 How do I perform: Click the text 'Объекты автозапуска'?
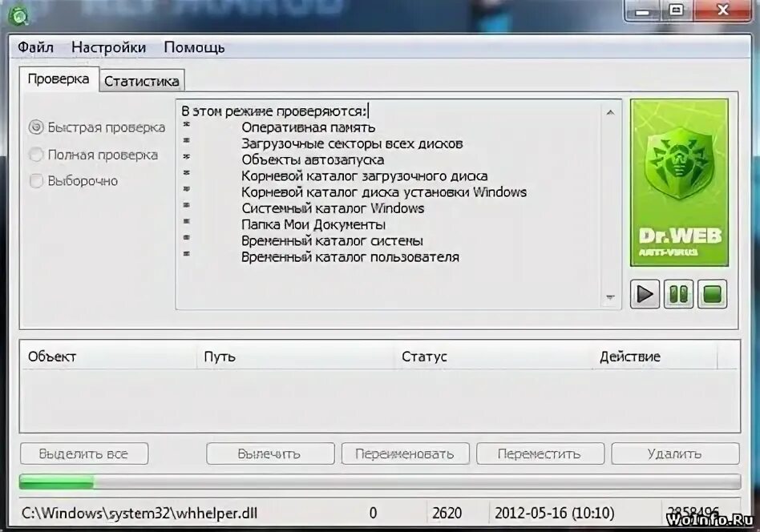point(313,160)
